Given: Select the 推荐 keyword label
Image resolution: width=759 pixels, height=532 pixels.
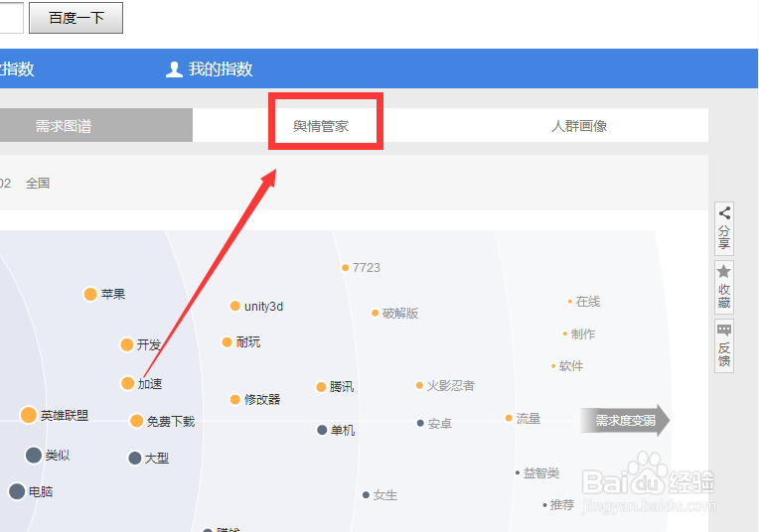Looking at the screenshot, I should coord(562,505).
